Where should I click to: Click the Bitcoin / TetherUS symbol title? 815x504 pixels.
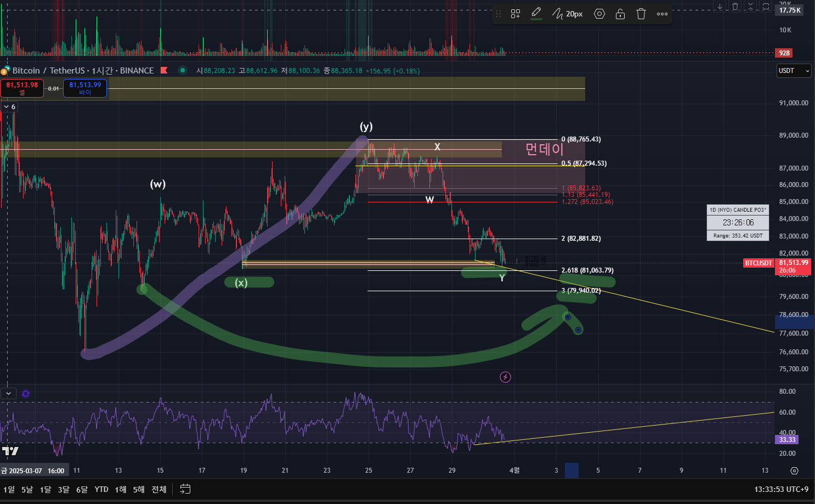83,71
